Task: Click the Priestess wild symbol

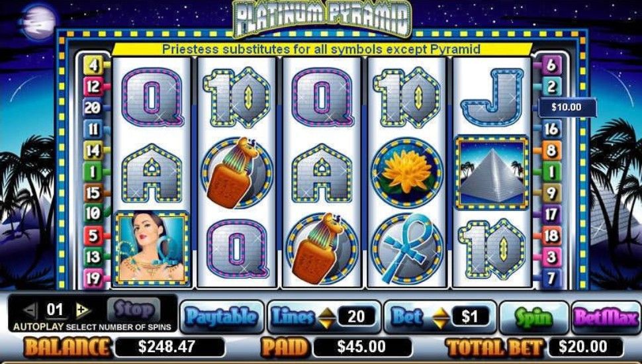Action: point(152,248)
